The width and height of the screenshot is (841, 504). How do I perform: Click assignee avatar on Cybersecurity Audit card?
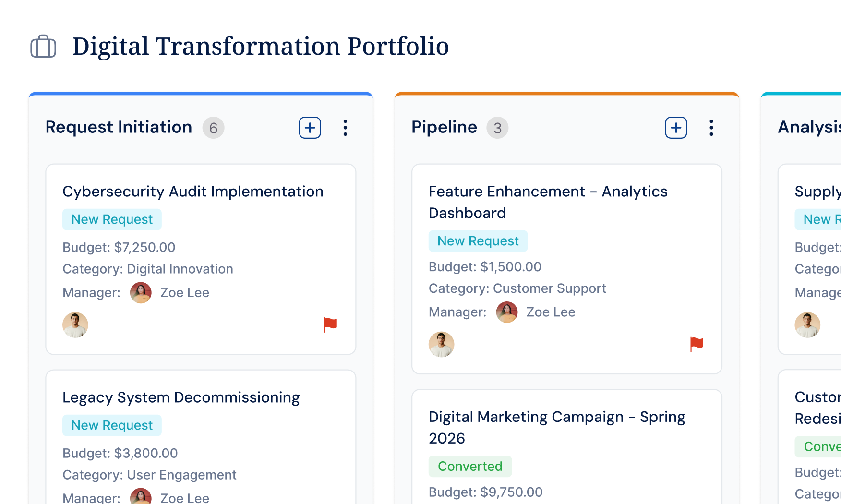tap(75, 325)
